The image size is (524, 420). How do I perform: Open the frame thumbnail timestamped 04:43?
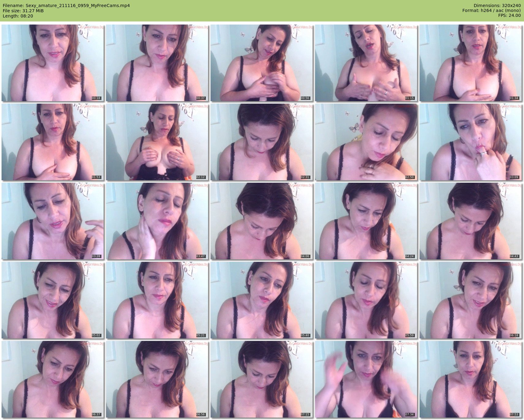(471, 221)
